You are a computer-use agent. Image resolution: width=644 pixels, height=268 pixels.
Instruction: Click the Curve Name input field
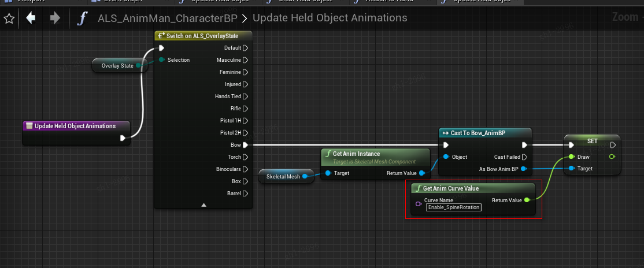(x=453, y=207)
